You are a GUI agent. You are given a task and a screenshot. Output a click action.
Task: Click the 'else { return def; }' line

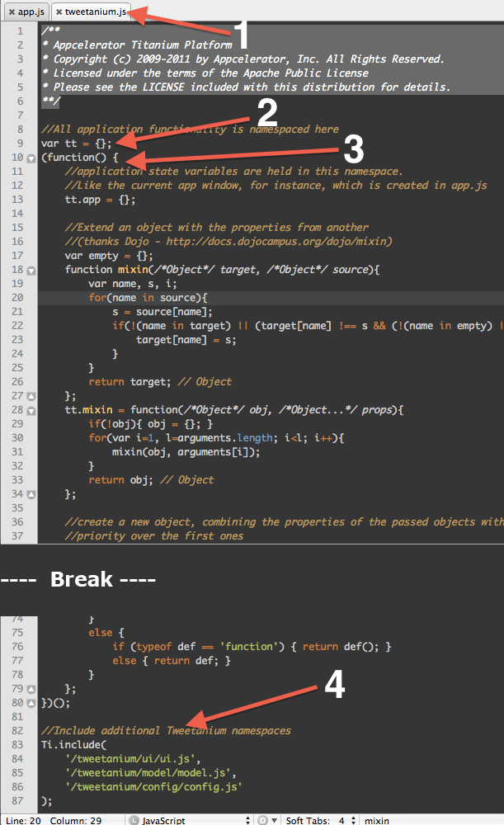(x=172, y=661)
